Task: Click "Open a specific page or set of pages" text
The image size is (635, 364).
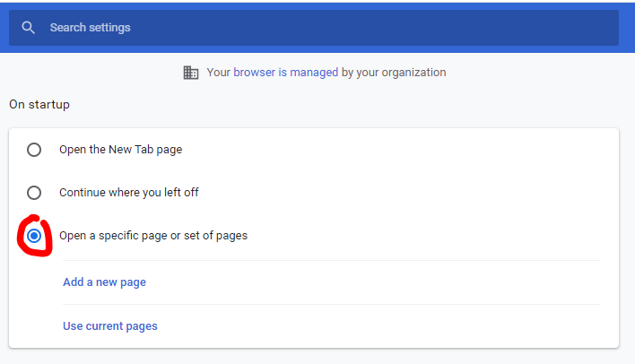Action: pos(153,236)
